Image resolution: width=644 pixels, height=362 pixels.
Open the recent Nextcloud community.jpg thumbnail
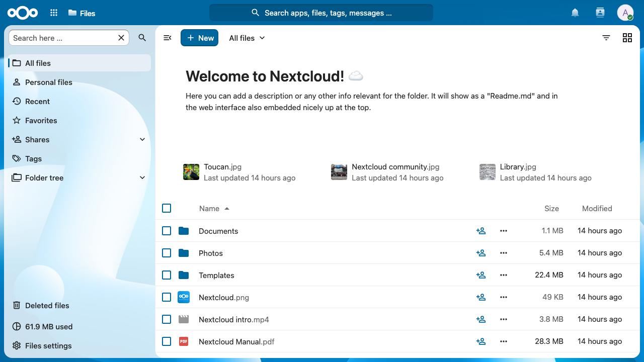(339, 172)
